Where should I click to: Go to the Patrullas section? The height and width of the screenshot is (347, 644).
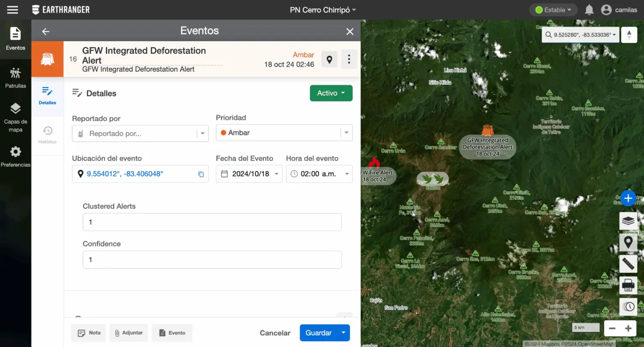[x=16, y=78]
